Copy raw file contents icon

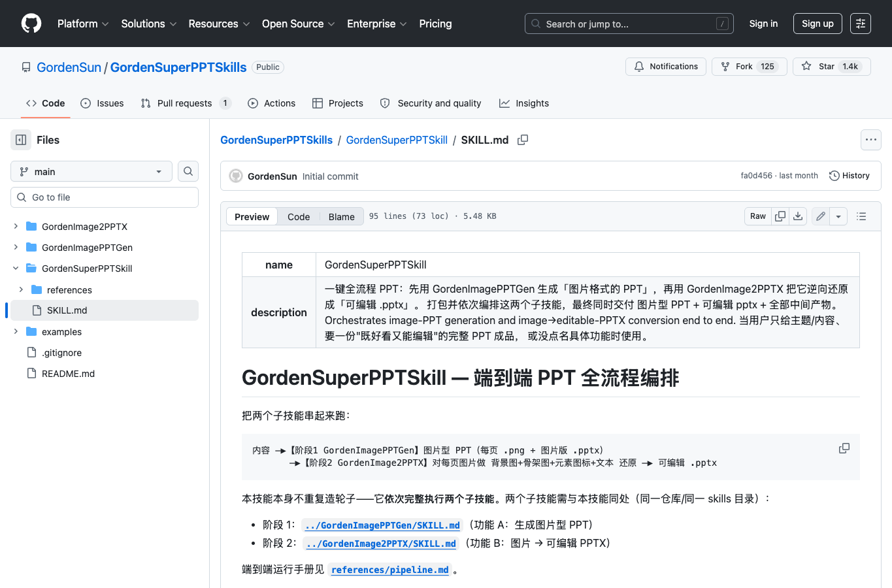click(x=780, y=216)
